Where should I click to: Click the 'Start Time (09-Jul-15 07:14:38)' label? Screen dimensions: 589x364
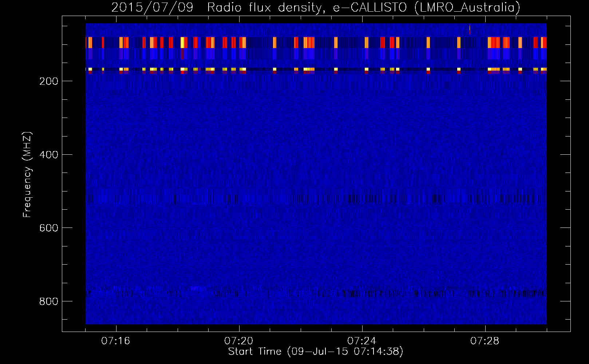[316, 352]
